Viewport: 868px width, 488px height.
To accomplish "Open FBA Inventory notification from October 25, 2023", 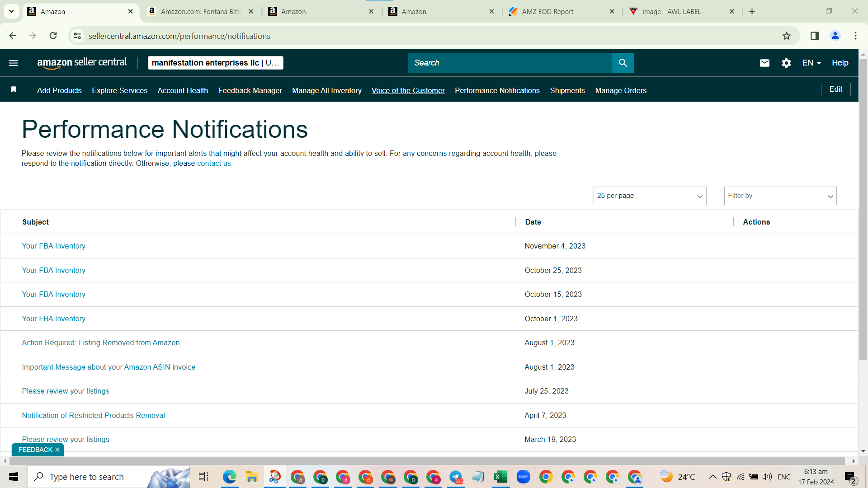I will (54, 270).
